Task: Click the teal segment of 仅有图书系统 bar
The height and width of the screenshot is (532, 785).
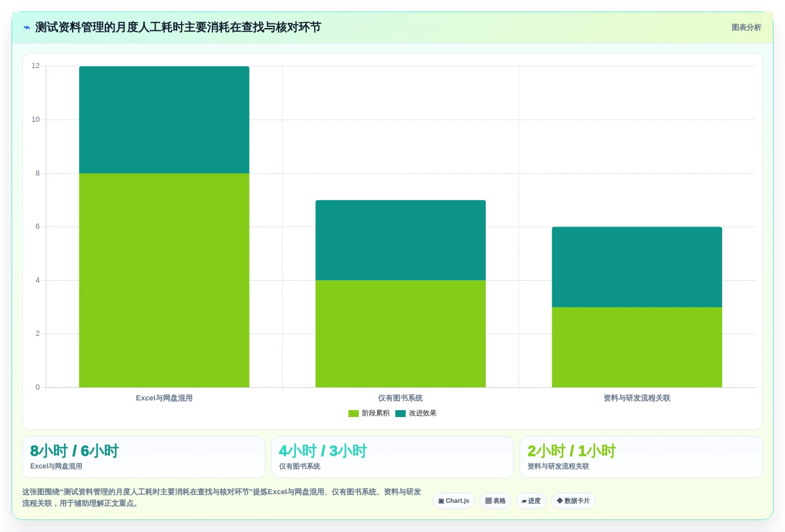Action: click(401, 240)
